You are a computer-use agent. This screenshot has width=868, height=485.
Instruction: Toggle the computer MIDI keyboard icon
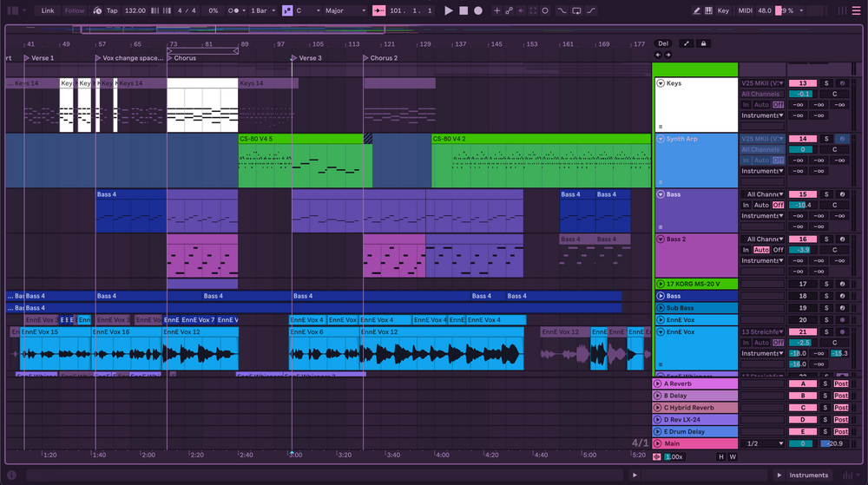[x=708, y=10]
